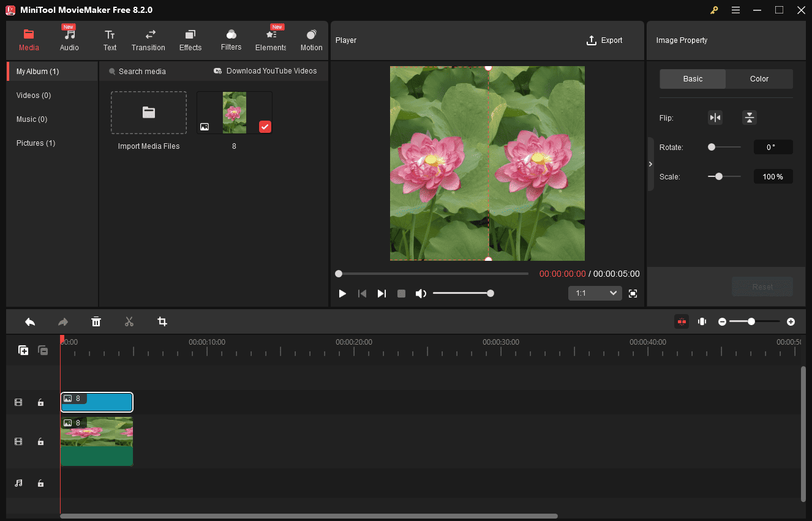Adjust the player volume slider
This screenshot has height=521, width=812.
click(464, 294)
